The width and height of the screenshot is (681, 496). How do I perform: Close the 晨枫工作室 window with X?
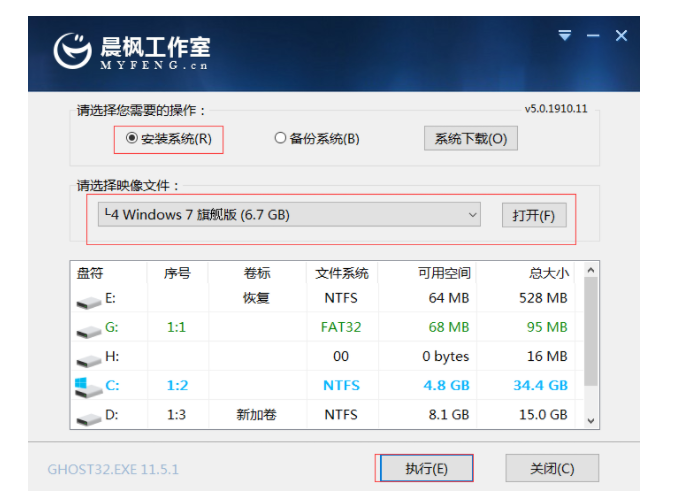621,36
